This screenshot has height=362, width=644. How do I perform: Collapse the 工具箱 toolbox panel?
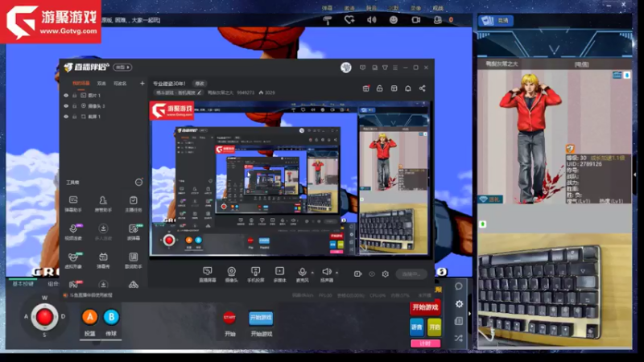138,183
